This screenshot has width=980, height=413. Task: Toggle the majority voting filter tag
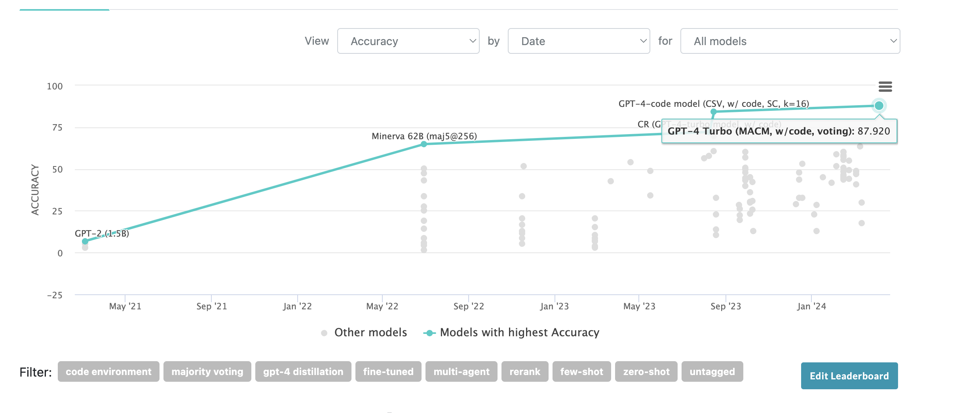pyautogui.click(x=207, y=371)
